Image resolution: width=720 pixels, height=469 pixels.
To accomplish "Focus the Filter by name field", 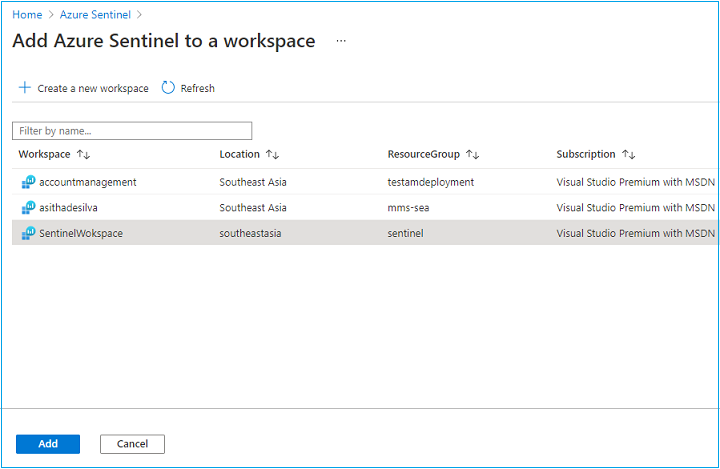I will click(132, 131).
